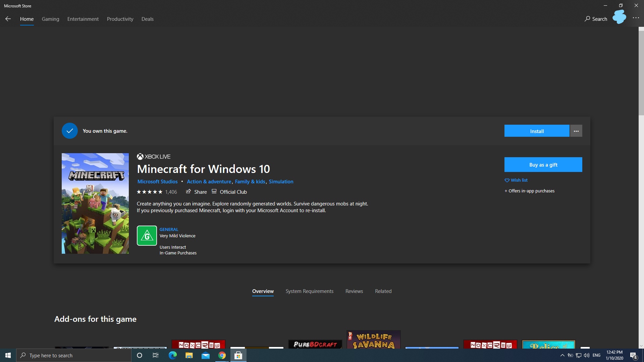Click the vertical scrollbar thumb
Image resolution: width=644 pixels, height=362 pixels.
tap(641, 73)
